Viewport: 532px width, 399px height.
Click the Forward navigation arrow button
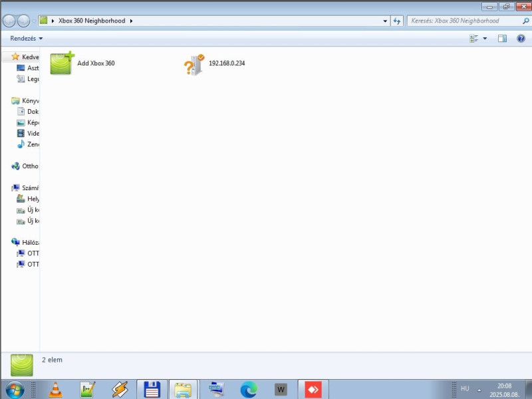23,21
